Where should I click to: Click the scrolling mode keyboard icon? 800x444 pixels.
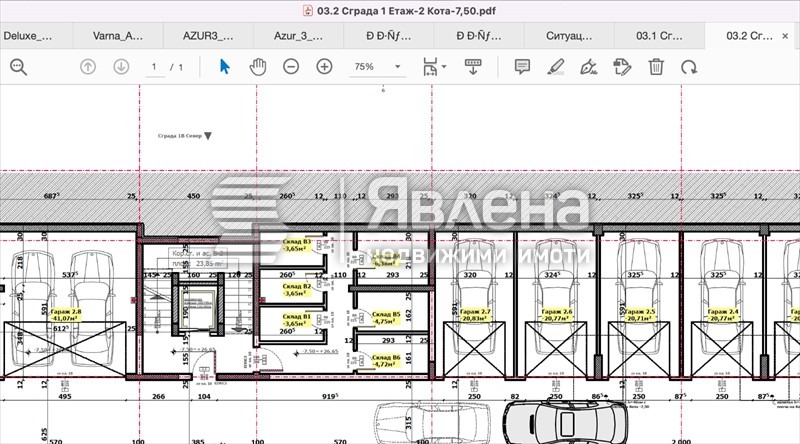[x=473, y=67]
